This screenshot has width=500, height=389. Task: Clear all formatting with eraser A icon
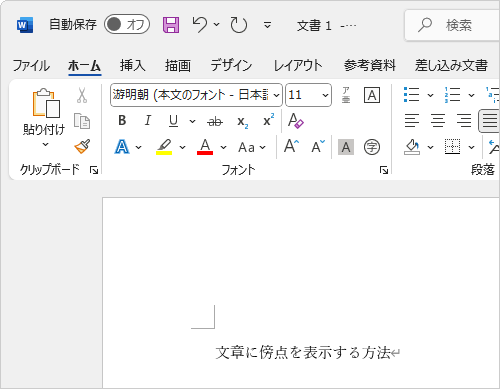[x=296, y=121]
